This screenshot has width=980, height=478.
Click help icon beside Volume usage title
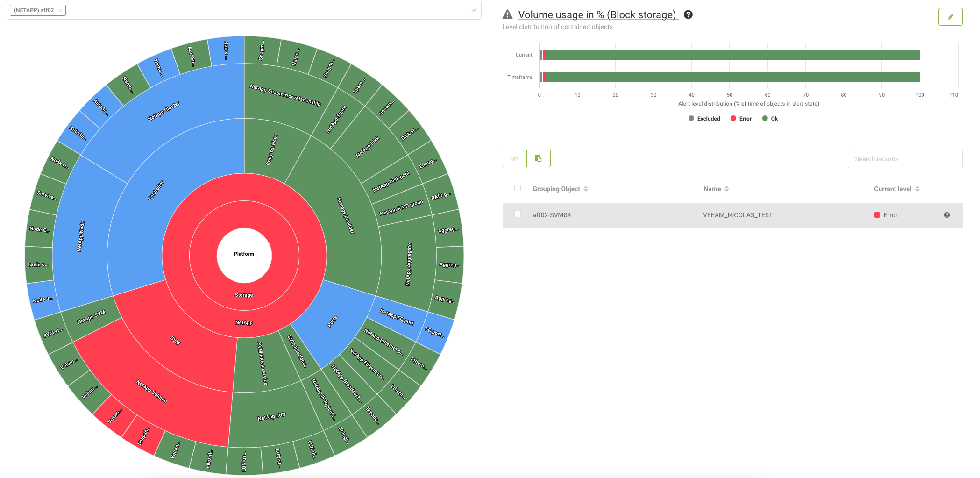coord(688,15)
